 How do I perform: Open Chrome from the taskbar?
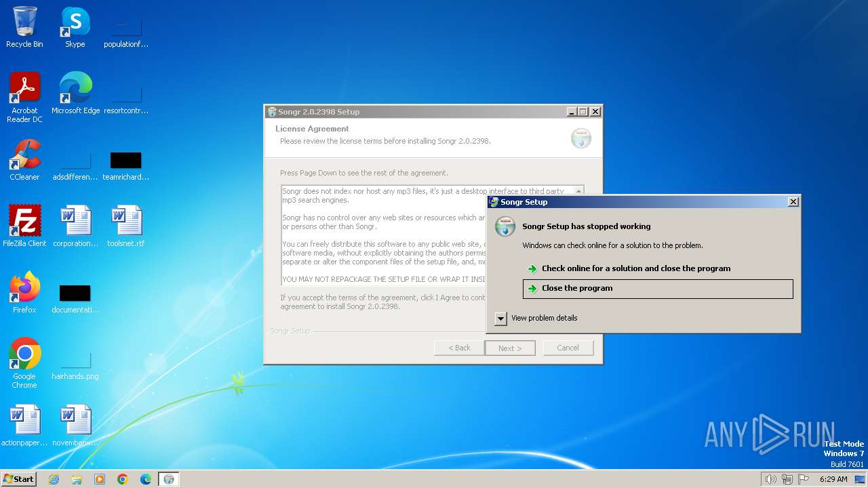123,479
